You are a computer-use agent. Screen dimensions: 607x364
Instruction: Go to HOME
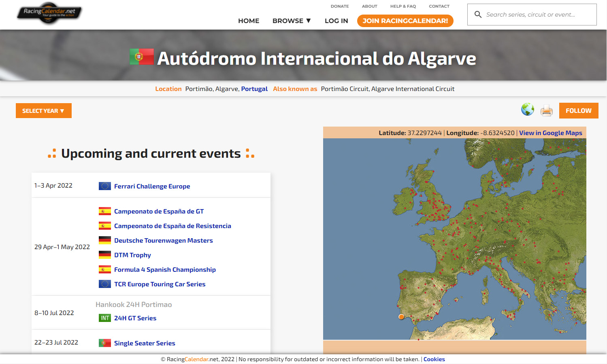[x=249, y=21]
